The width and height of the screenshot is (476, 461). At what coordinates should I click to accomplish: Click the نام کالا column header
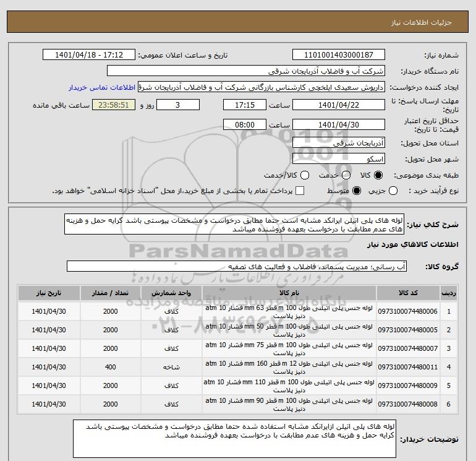pyautogui.click(x=289, y=293)
